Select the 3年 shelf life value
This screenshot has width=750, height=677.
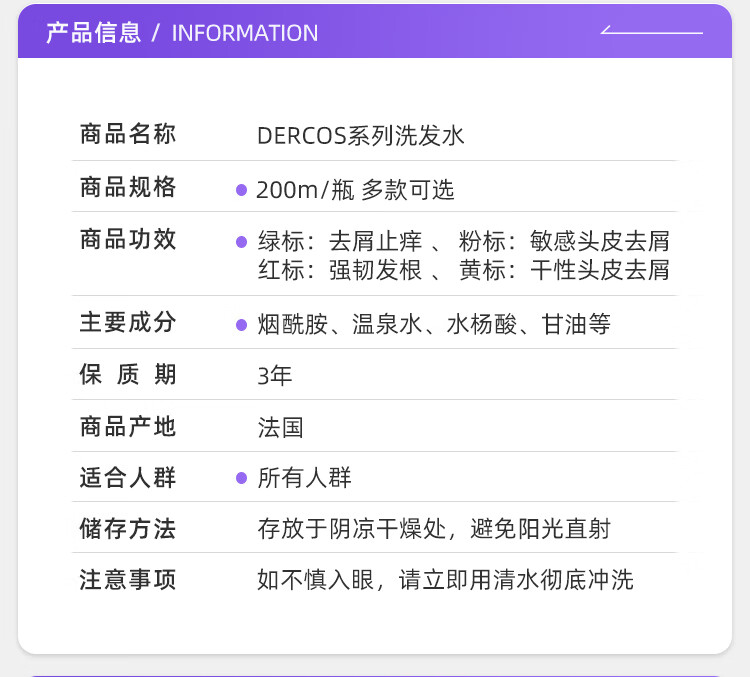click(x=275, y=376)
